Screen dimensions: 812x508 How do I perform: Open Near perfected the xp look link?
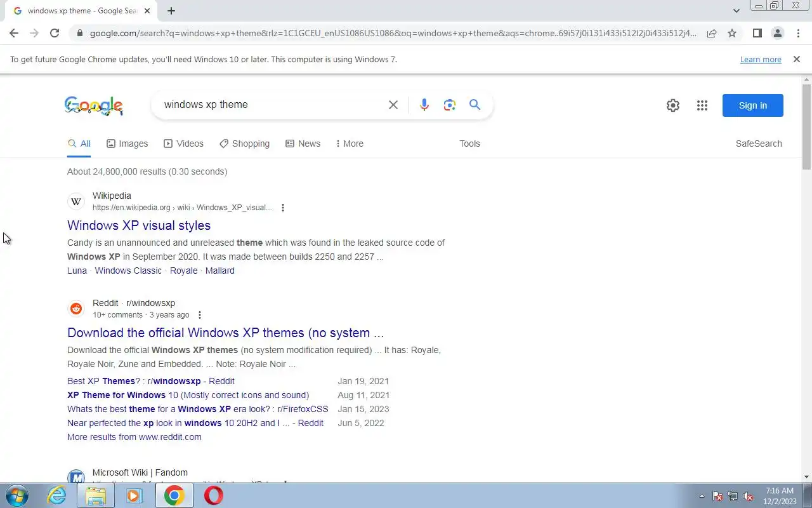coord(195,423)
